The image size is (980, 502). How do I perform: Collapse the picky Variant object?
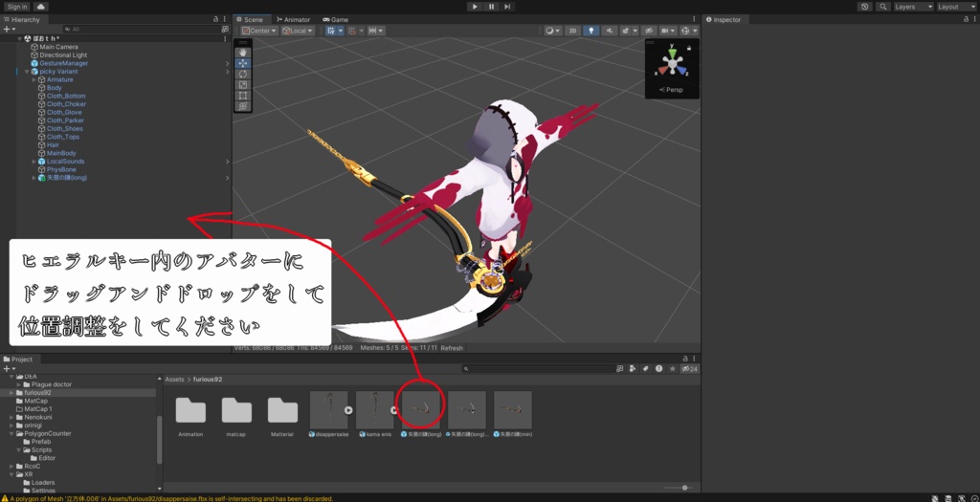(27, 72)
